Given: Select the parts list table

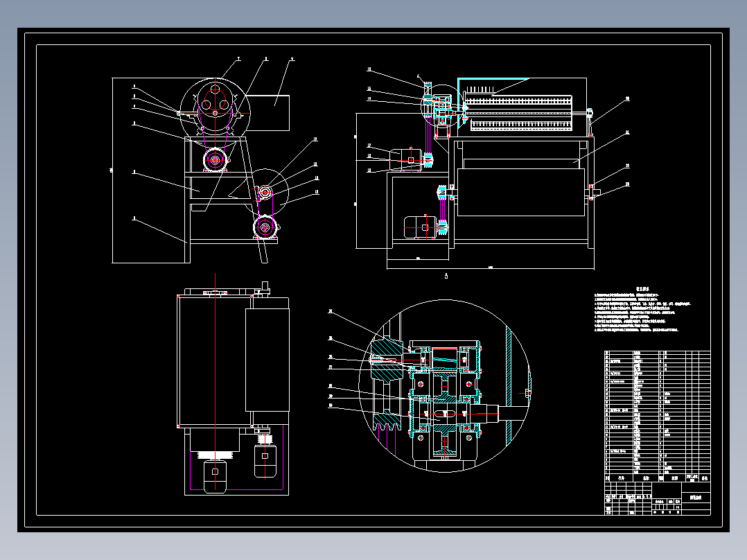Looking at the screenshot, I should click(x=658, y=416).
